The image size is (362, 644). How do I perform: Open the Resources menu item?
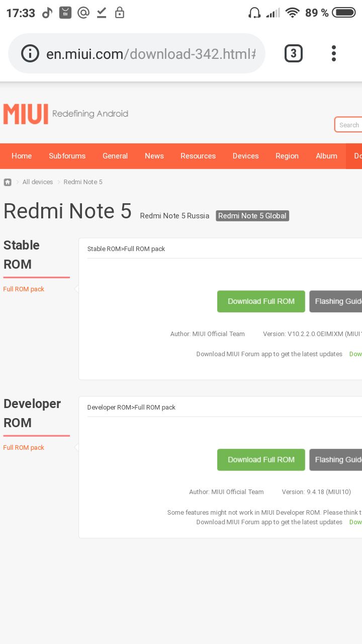click(x=198, y=156)
